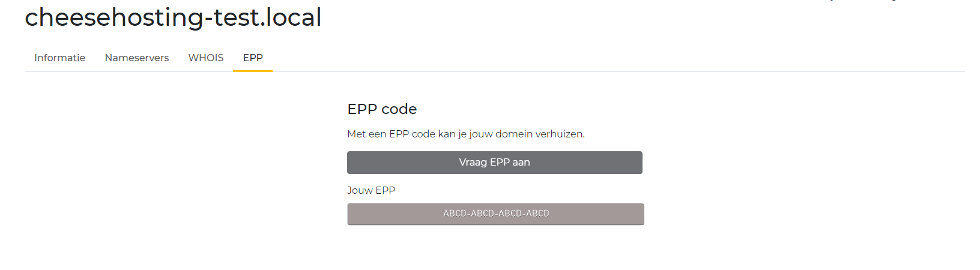Click the page title above the tabs

(173, 17)
